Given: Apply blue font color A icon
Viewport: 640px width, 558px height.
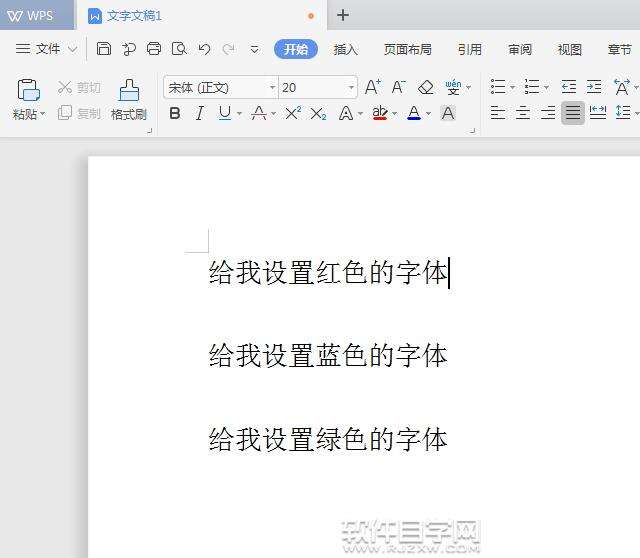Looking at the screenshot, I should click(x=414, y=113).
